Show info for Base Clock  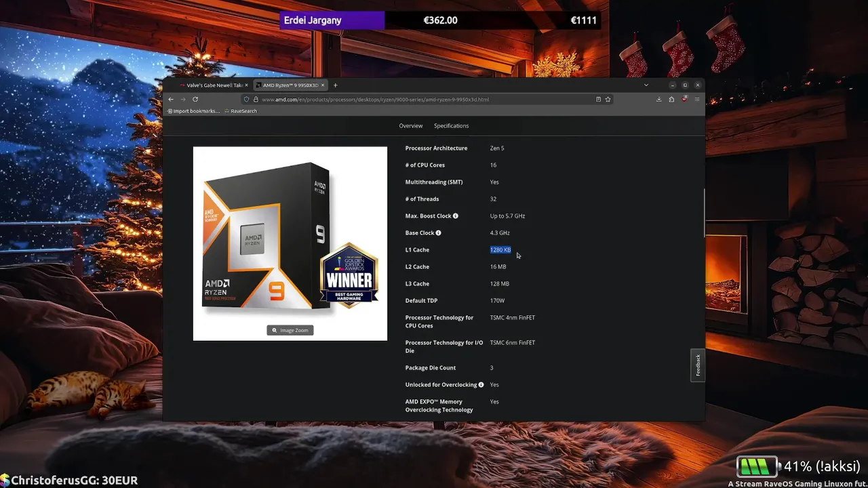pyautogui.click(x=438, y=232)
